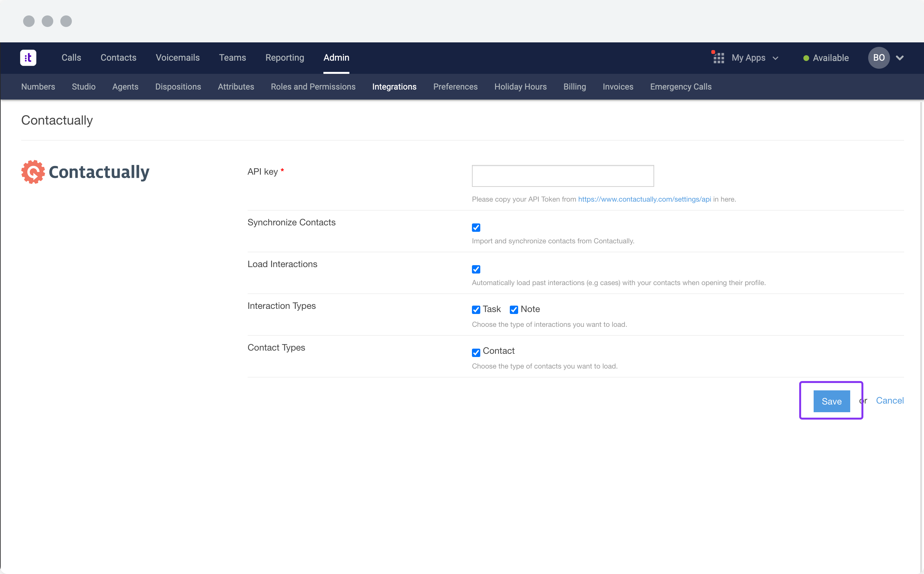Toggle the Note interaction type checkbox
This screenshot has width=924, height=574.
(x=514, y=310)
